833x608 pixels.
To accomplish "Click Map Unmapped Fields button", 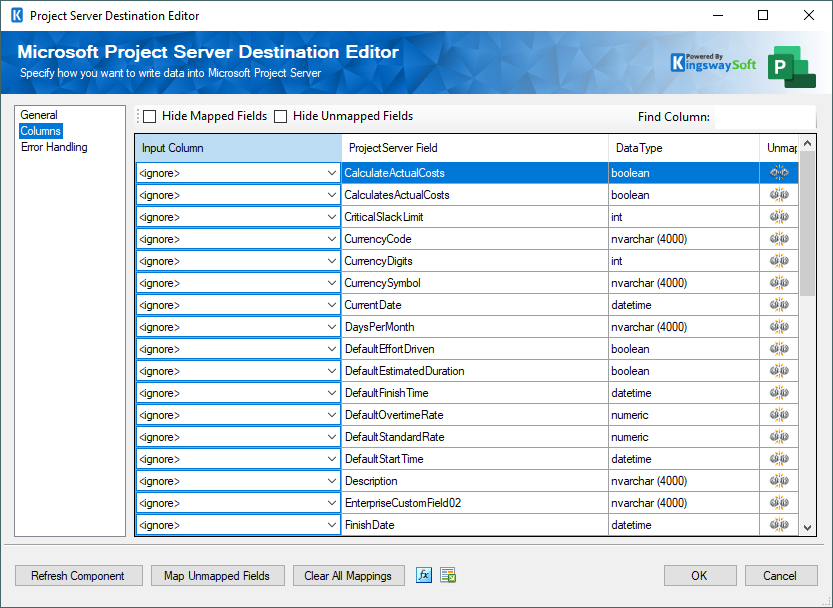I will pyautogui.click(x=217, y=576).
